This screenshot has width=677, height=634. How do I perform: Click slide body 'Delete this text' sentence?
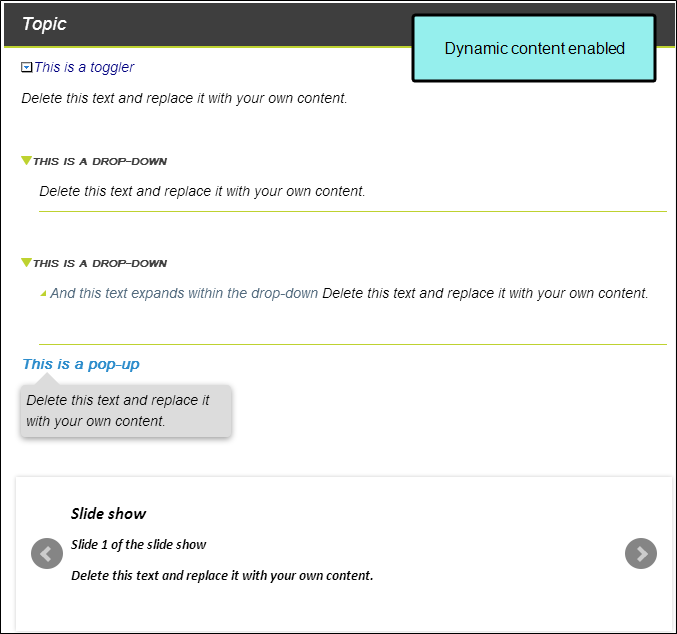222,576
